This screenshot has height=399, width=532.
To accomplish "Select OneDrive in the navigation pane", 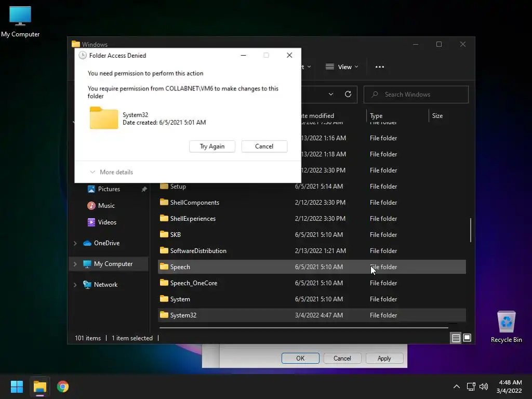I will coord(107,243).
